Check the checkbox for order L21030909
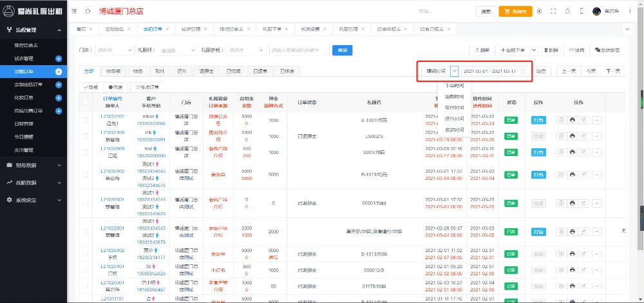Screen dimensions: 644x303 [85, 152]
